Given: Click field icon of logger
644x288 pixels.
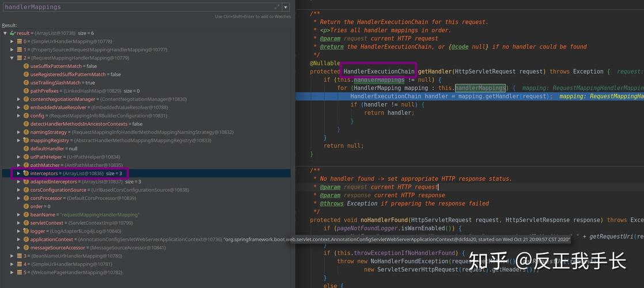Looking at the screenshot, I should (26, 231).
